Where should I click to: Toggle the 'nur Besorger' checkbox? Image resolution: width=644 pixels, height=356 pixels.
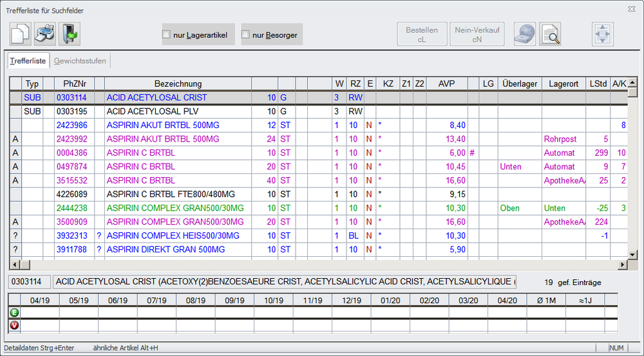pos(245,35)
